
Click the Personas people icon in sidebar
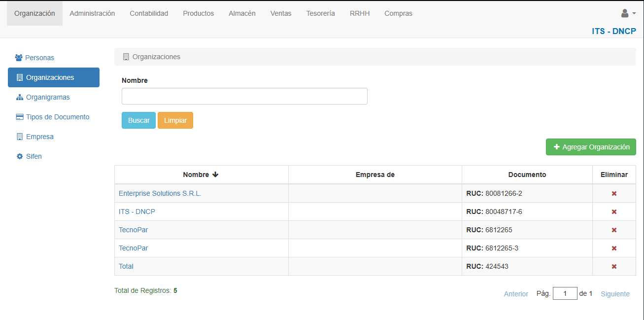click(19, 58)
